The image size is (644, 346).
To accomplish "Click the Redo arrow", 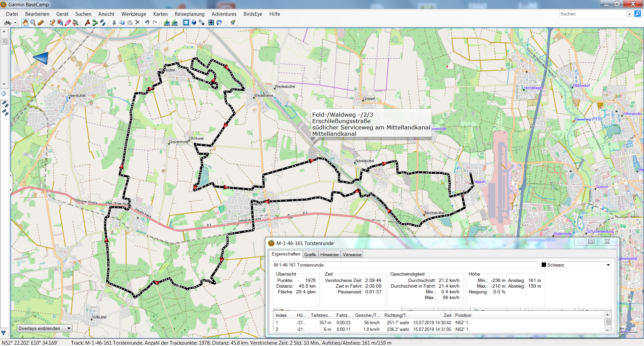I will click(x=155, y=22).
